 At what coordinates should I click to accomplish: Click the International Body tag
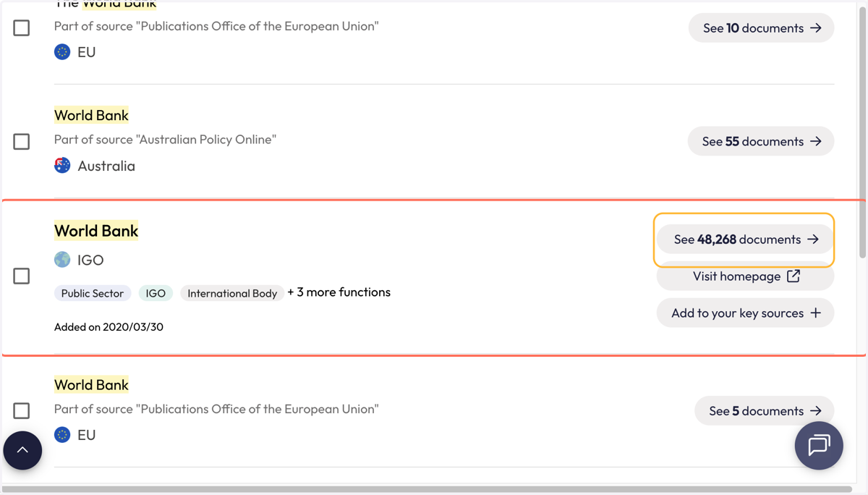click(x=232, y=293)
